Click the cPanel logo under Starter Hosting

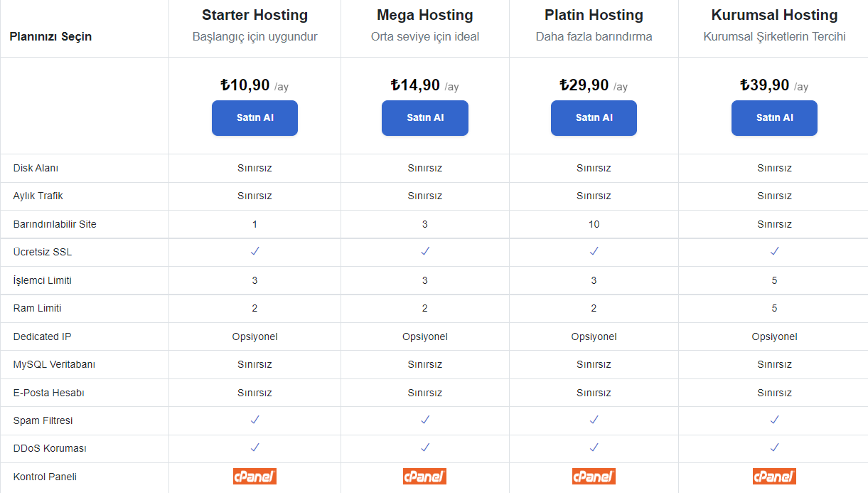254,477
